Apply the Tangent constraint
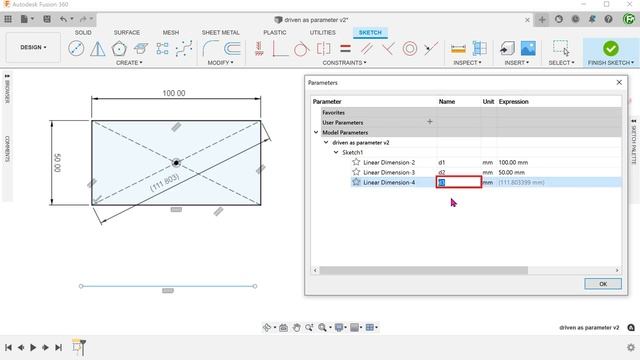Screen dimensions: 640x360 [x=302, y=49]
